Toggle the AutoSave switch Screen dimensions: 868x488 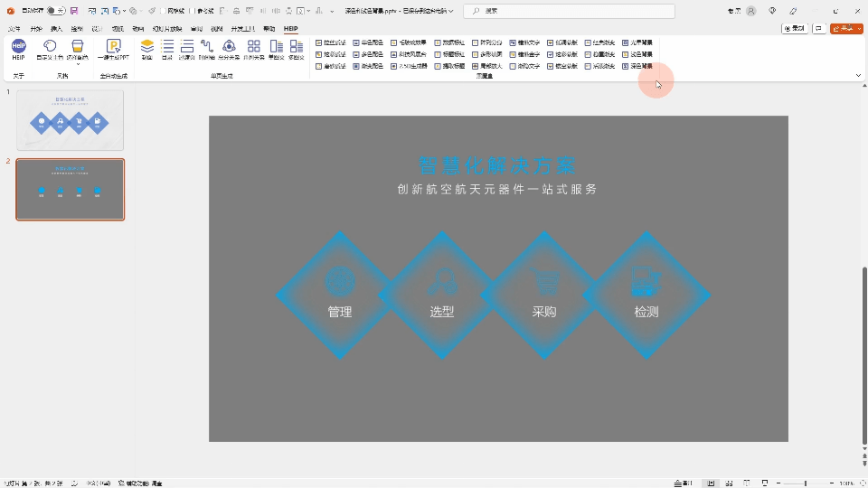55,11
